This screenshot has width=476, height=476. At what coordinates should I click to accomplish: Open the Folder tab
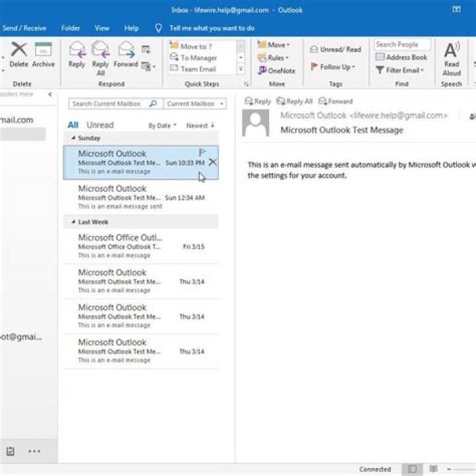pyautogui.click(x=71, y=28)
